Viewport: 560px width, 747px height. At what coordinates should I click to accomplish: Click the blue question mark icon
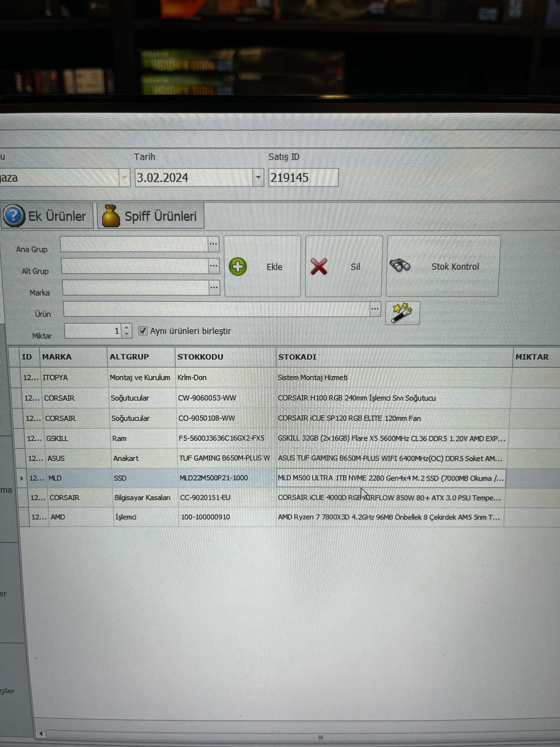click(13, 216)
